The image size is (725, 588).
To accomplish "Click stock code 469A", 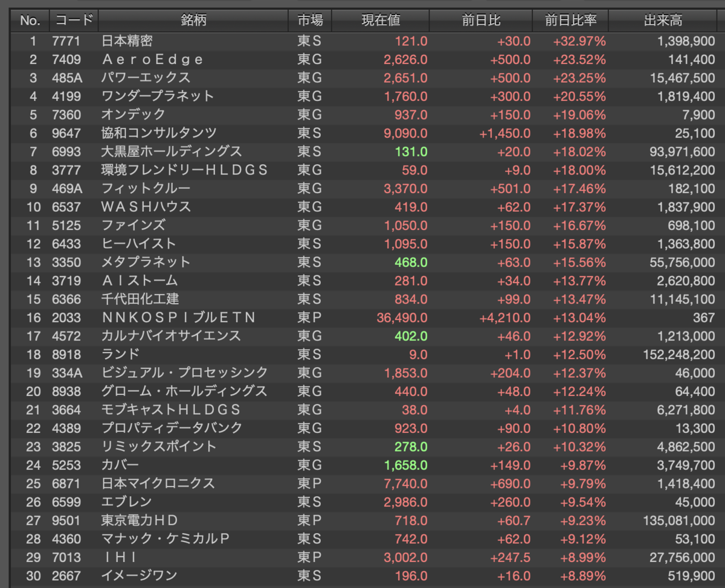I will [68, 188].
